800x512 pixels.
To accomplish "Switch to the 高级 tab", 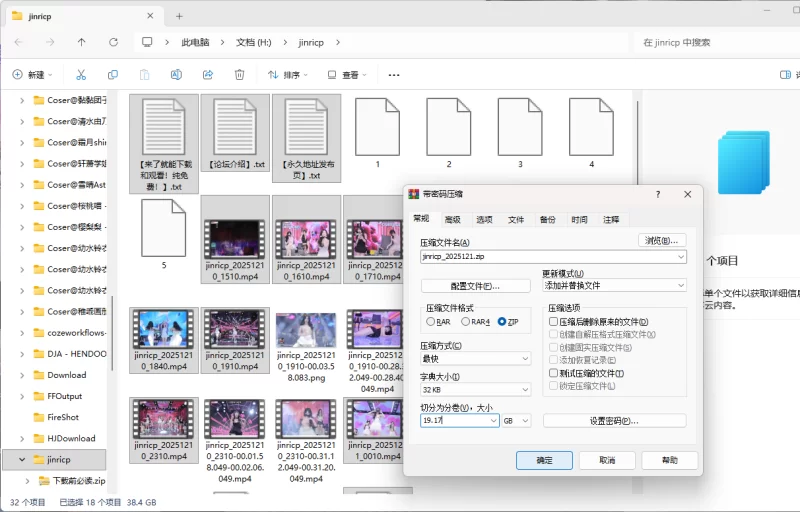I will pyautogui.click(x=452, y=220).
